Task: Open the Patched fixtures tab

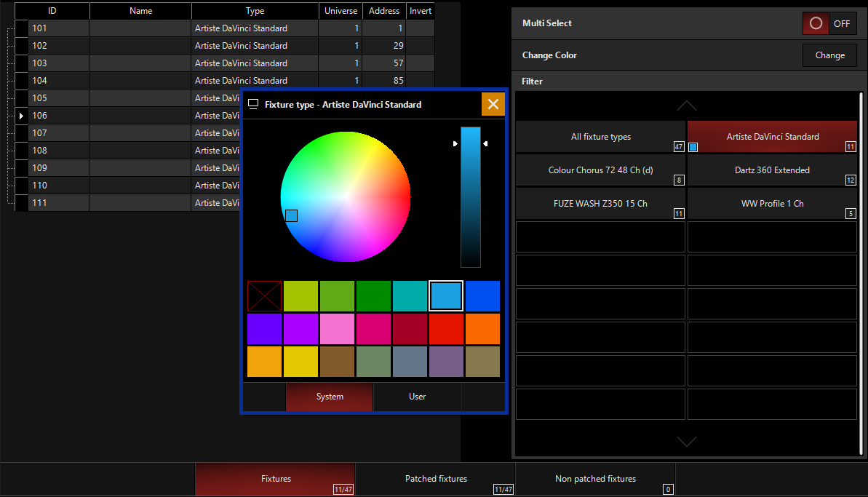Action: 436,478
